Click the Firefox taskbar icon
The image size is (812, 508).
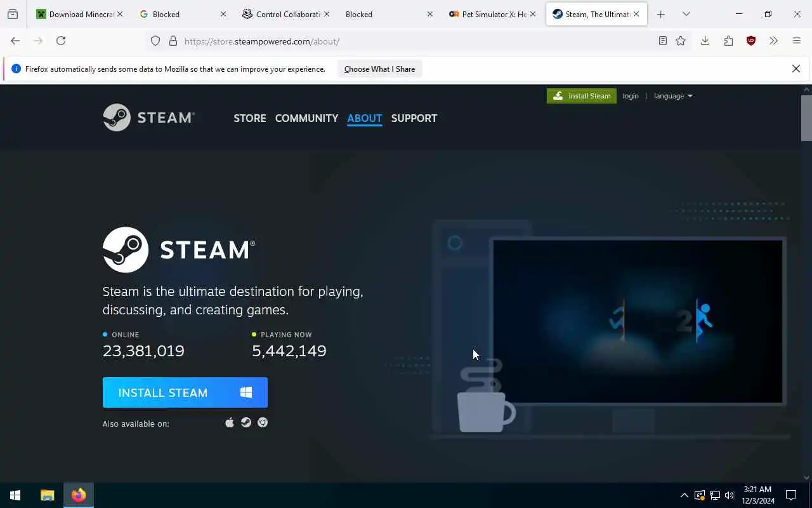click(79, 495)
